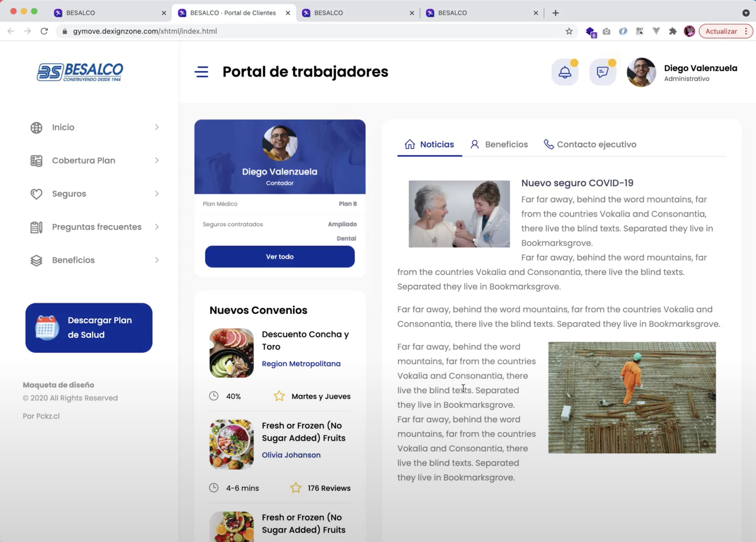
Task: Click the star icon beside 176 Reviews
Action: point(295,488)
